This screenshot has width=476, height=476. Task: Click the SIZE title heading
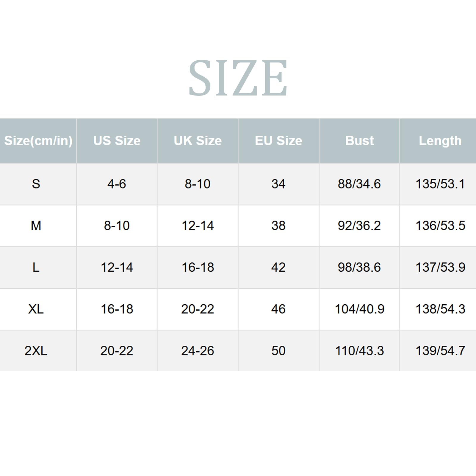(x=238, y=78)
